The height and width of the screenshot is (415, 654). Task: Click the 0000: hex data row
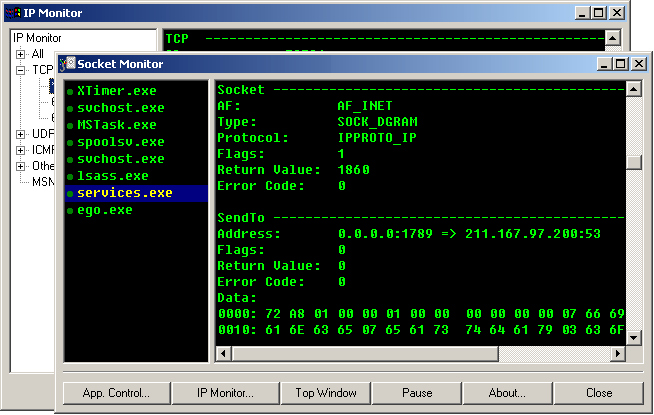point(421,314)
